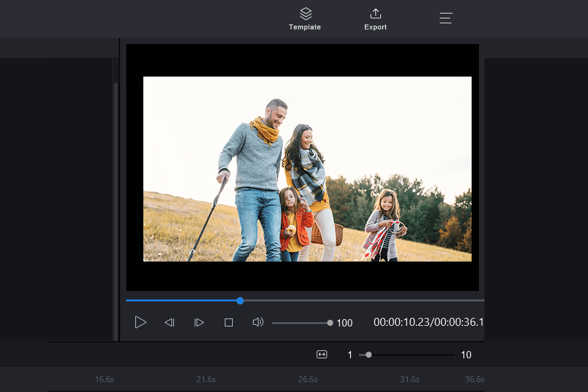Open the Template panel

[305, 19]
